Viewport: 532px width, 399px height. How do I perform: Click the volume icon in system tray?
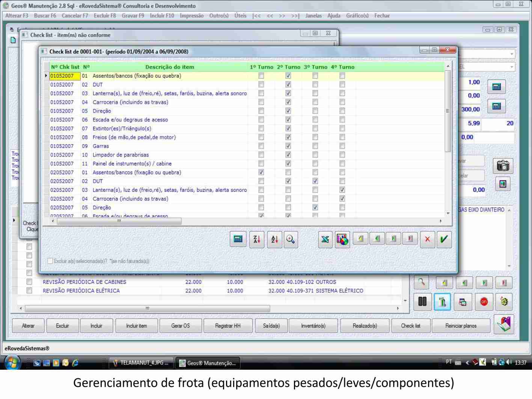pyautogui.click(x=509, y=363)
